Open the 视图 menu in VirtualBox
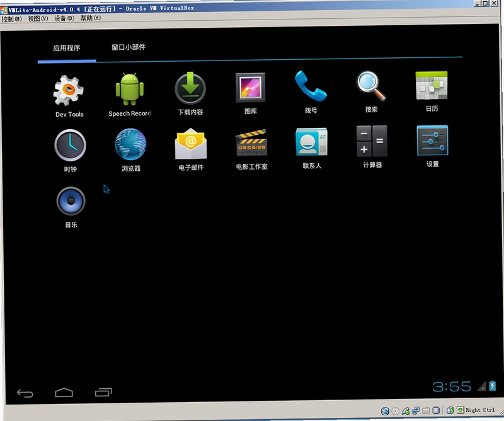This screenshot has height=421, width=504. click(38, 19)
